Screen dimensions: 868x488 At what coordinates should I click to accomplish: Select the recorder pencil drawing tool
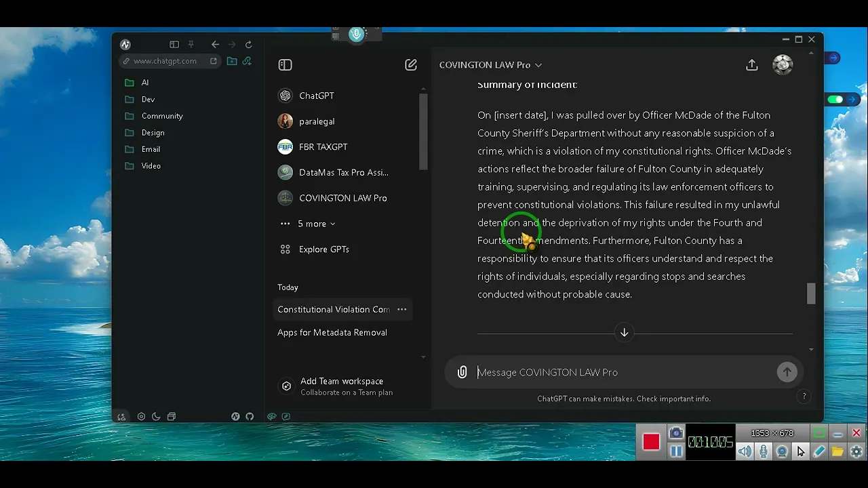[819, 451]
